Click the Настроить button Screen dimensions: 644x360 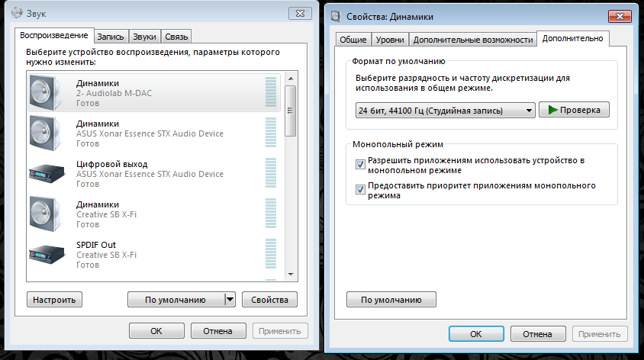click(54, 300)
